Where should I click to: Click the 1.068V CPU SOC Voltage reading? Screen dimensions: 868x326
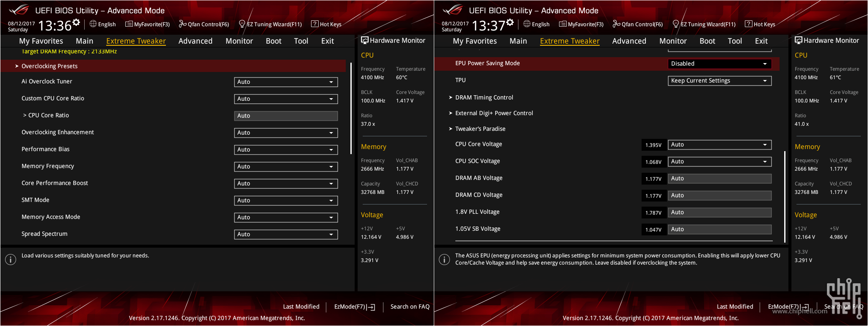(653, 162)
